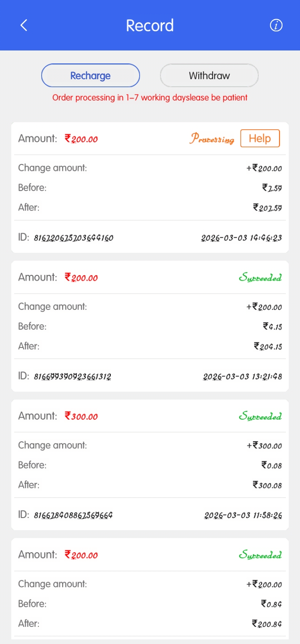
Task: Select the order ID ending in 44160
Action: tap(73, 238)
